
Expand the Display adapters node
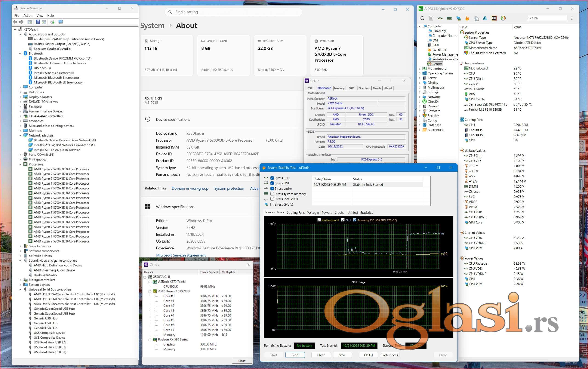[x=20, y=97]
